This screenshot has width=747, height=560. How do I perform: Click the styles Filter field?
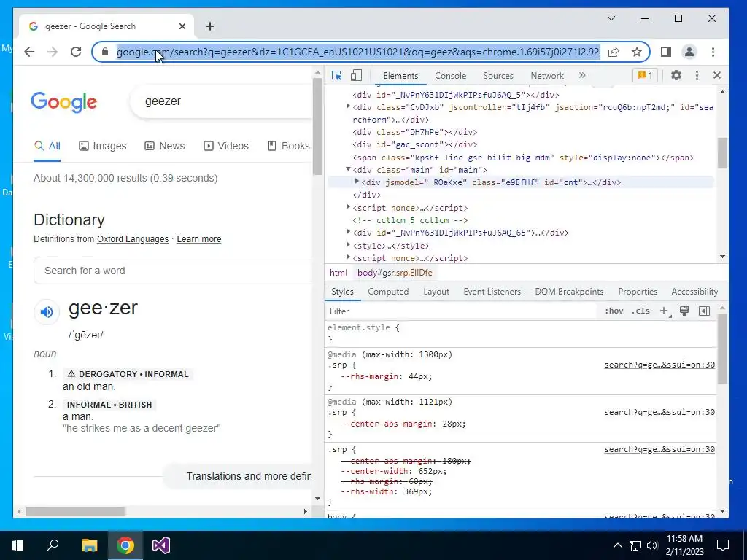coord(462,311)
